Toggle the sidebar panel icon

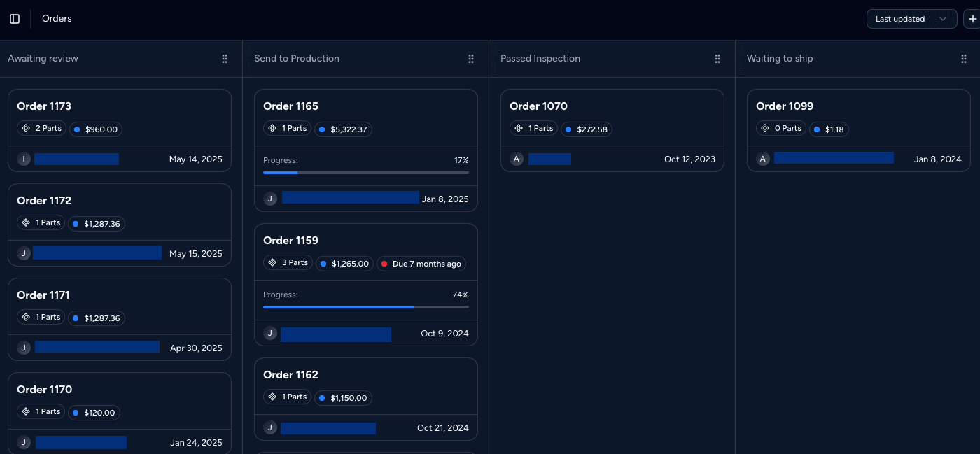click(14, 18)
